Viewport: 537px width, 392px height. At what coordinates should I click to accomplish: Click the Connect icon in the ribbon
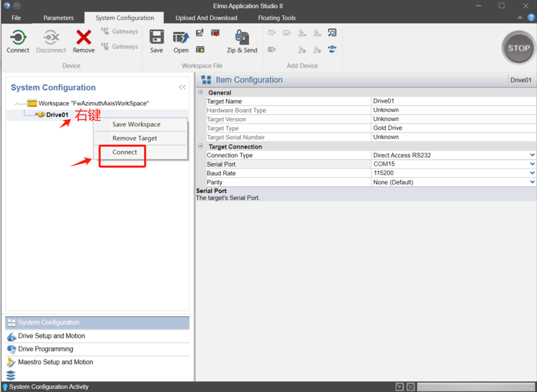tap(18, 38)
